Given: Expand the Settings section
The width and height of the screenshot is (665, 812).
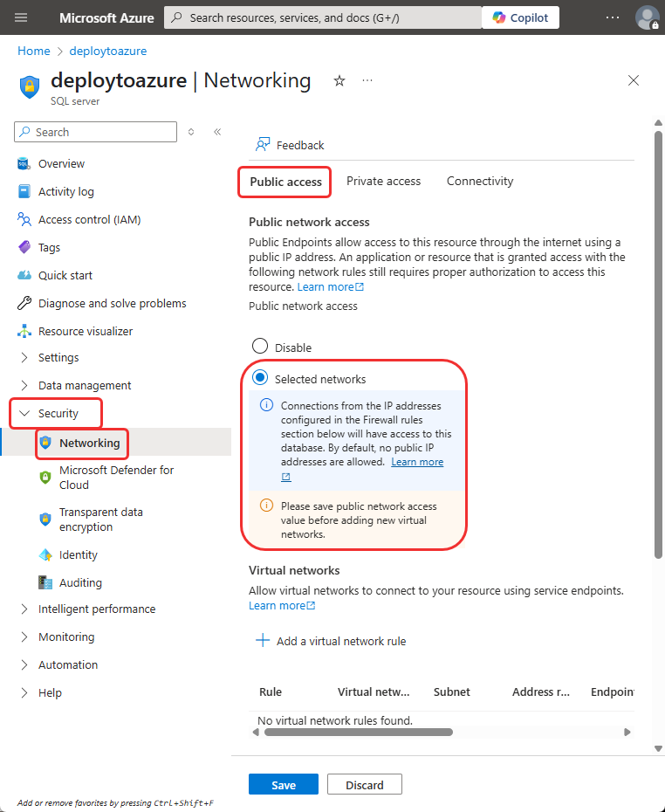Looking at the screenshot, I should [24, 357].
